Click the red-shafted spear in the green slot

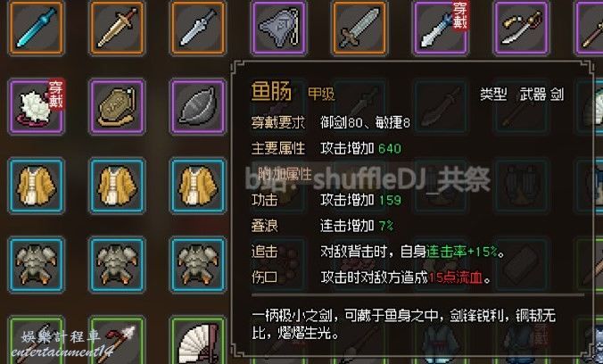click(117, 340)
